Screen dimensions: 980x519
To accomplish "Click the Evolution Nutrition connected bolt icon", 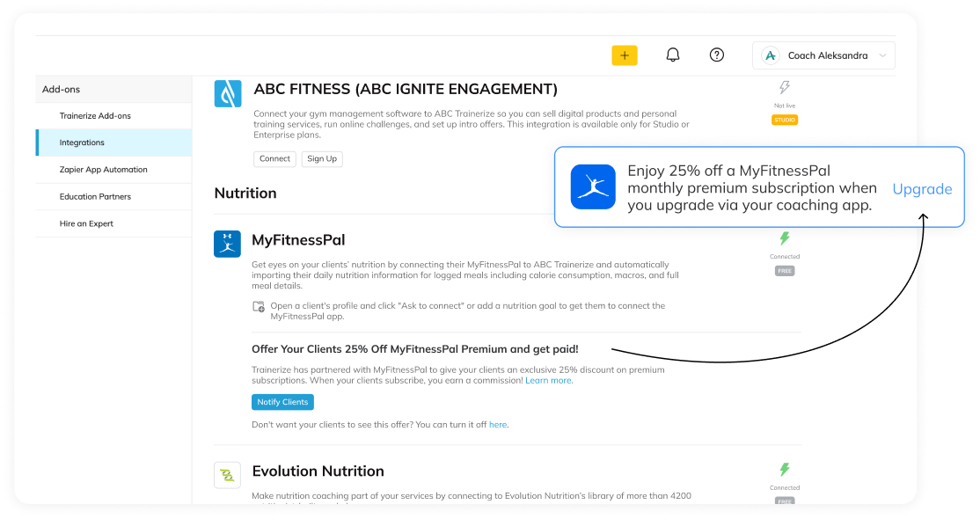I will pyautogui.click(x=785, y=470).
